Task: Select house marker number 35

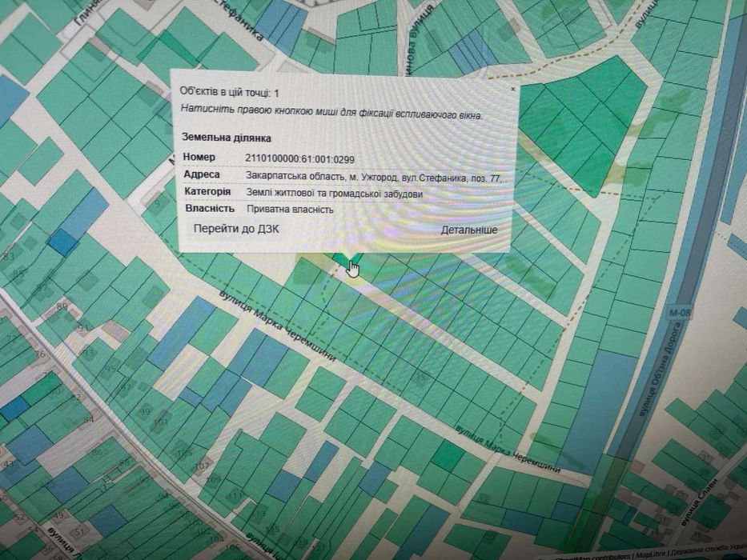Action: tap(420, 377)
